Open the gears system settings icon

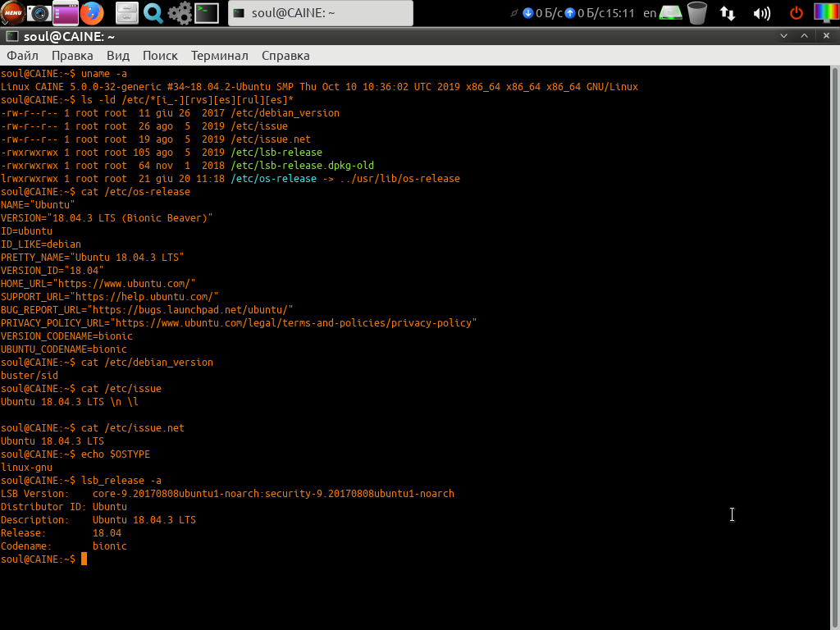(180, 13)
